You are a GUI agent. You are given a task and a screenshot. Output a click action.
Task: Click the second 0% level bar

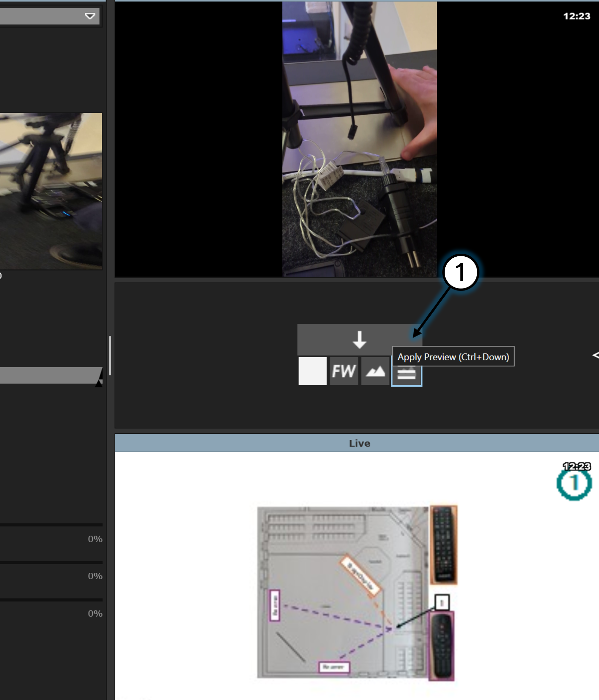[x=51, y=562]
